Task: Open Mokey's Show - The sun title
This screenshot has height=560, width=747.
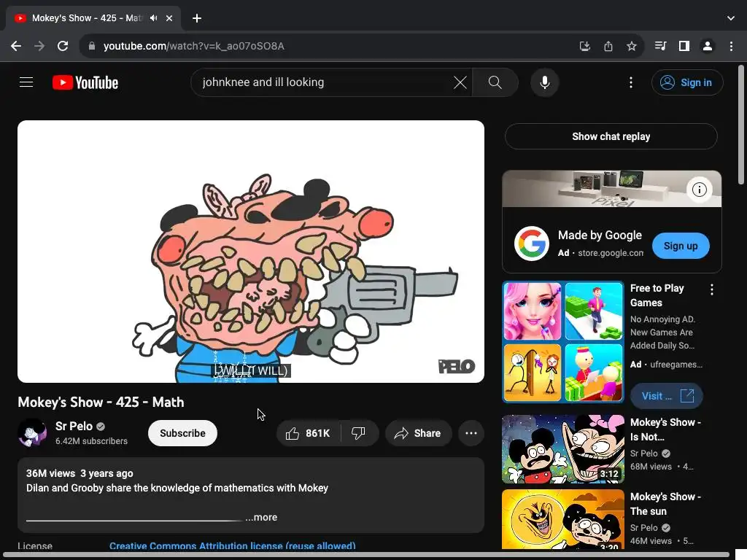Action: 665,504
